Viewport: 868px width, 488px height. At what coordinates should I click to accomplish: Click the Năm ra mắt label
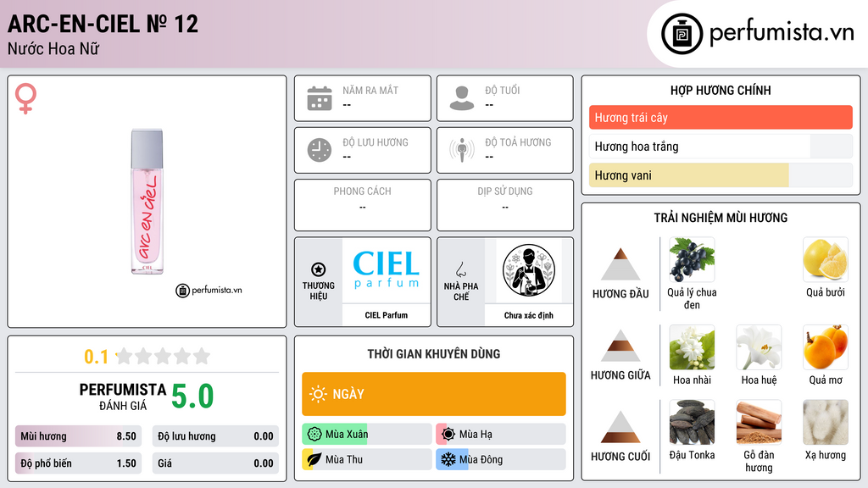pyautogui.click(x=370, y=90)
